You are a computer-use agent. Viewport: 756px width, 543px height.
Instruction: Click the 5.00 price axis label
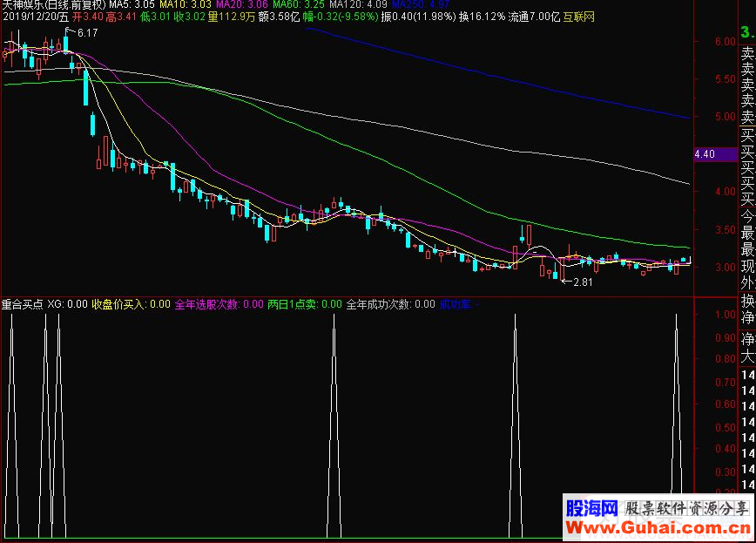(726, 116)
